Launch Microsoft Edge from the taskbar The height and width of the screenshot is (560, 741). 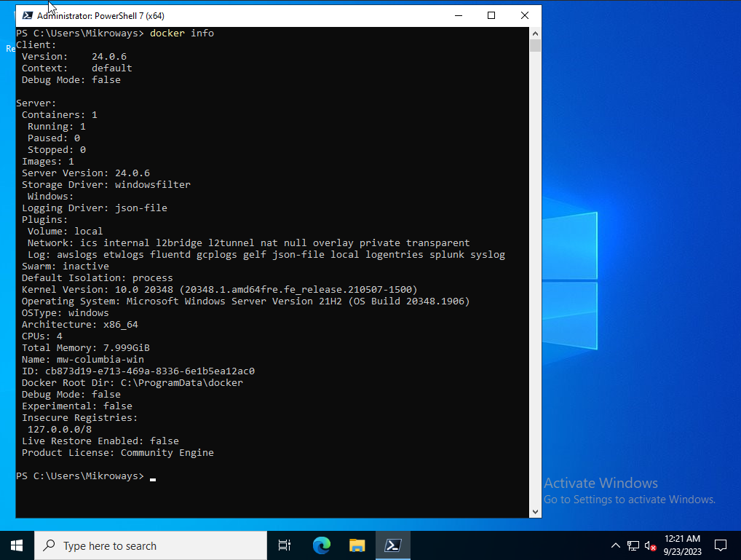321,546
